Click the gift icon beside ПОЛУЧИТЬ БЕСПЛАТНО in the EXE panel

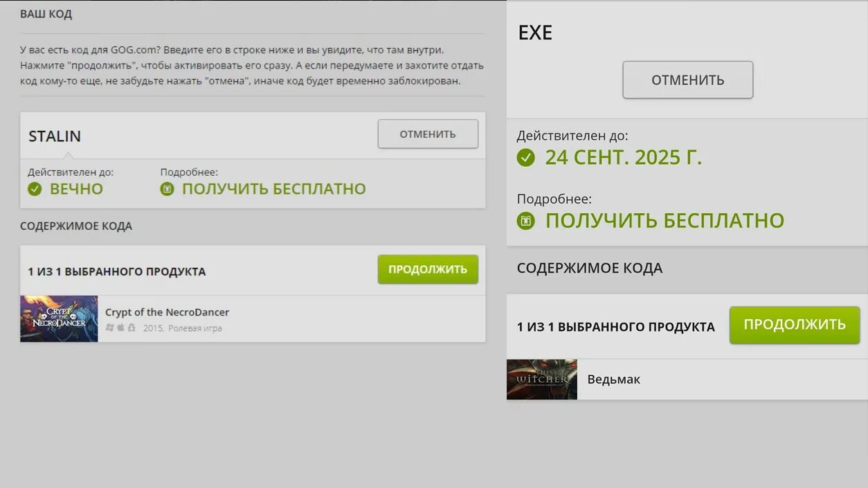pyautogui.click(x=527, y=219)
